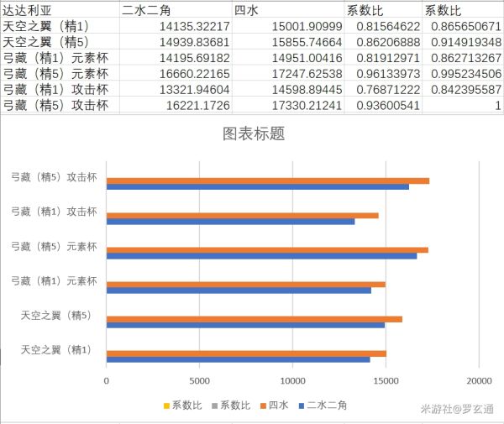
Task: Select cell with value 0.914919348
Action: click(x=463, y=42)
